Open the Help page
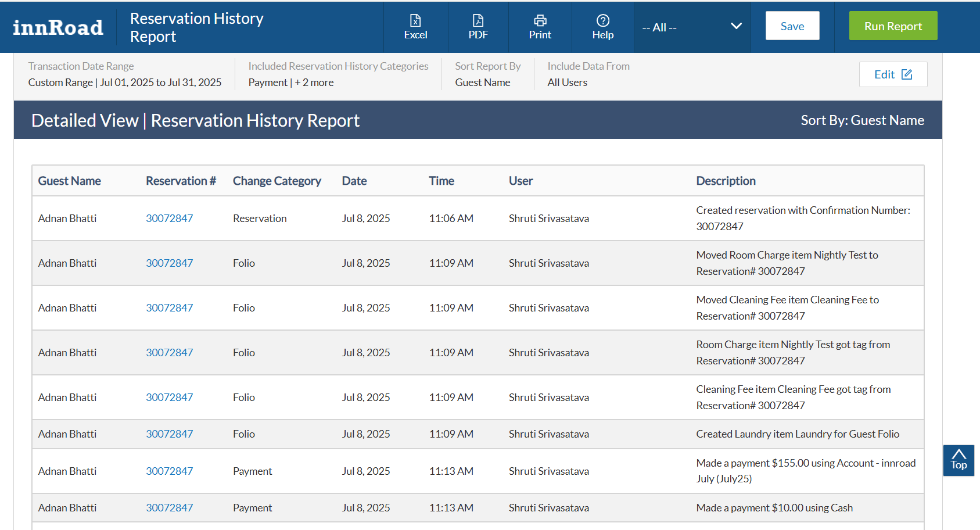The width and height of the screenshot is (980, 530). point(603,27)
